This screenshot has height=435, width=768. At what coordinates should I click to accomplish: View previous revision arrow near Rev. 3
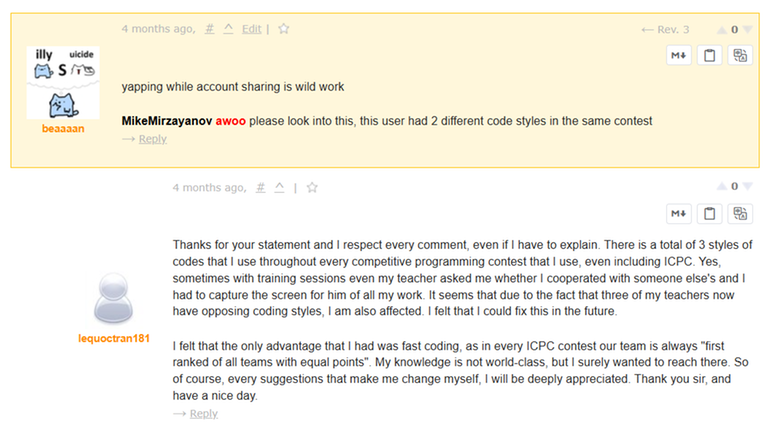pos(647,30)
